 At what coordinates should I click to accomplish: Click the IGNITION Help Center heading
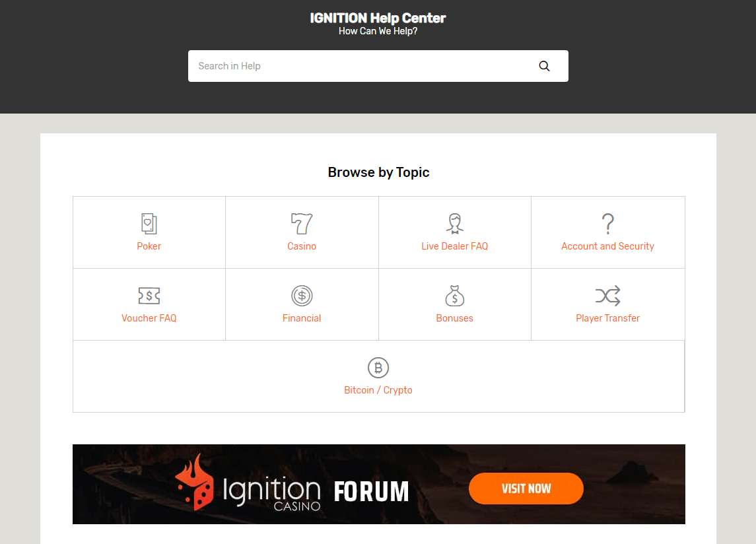click(378, 18)
